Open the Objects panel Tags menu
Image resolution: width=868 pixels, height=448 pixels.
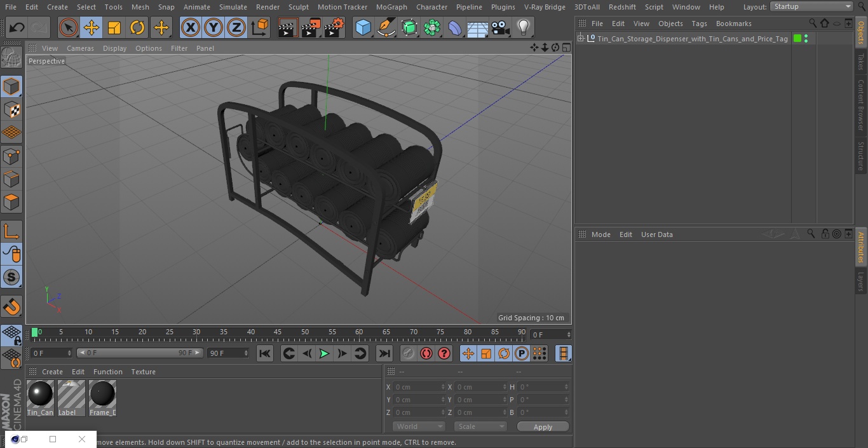click(x=699, y=24)
